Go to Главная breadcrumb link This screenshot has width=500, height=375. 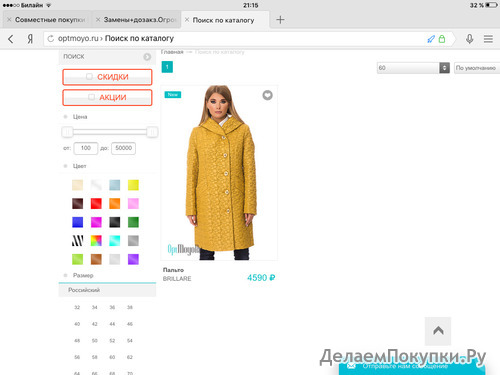click(172, 52)
